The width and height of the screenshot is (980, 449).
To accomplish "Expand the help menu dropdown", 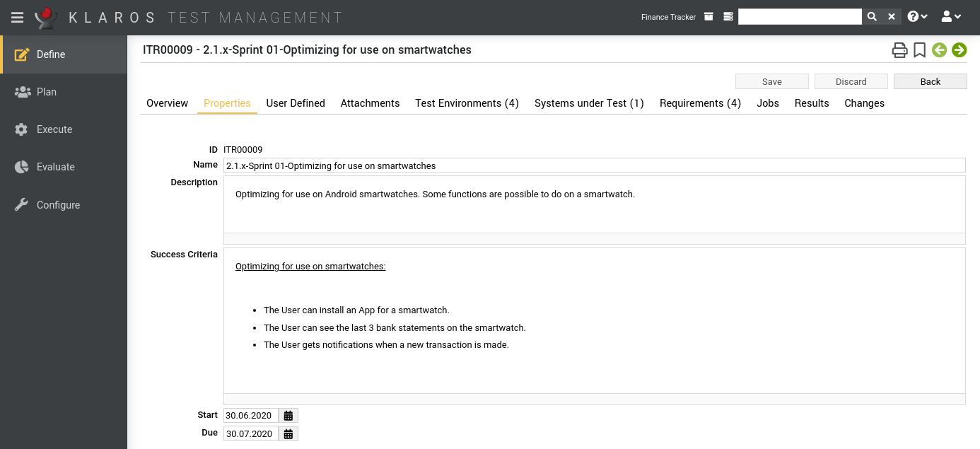I will [x=917, y=17].
